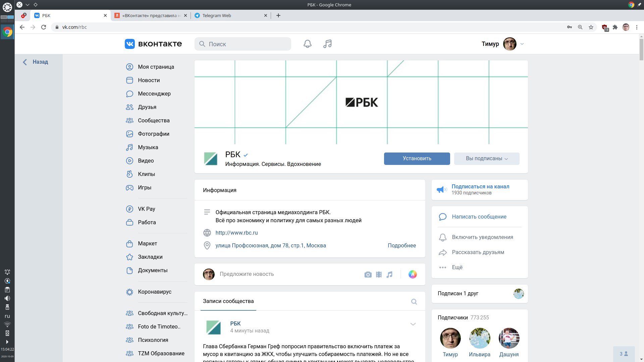The width and height of the screenshot is (644, 362).
Task: Open the Wi-Fi network tray icon
Action: tap(7, 324)
